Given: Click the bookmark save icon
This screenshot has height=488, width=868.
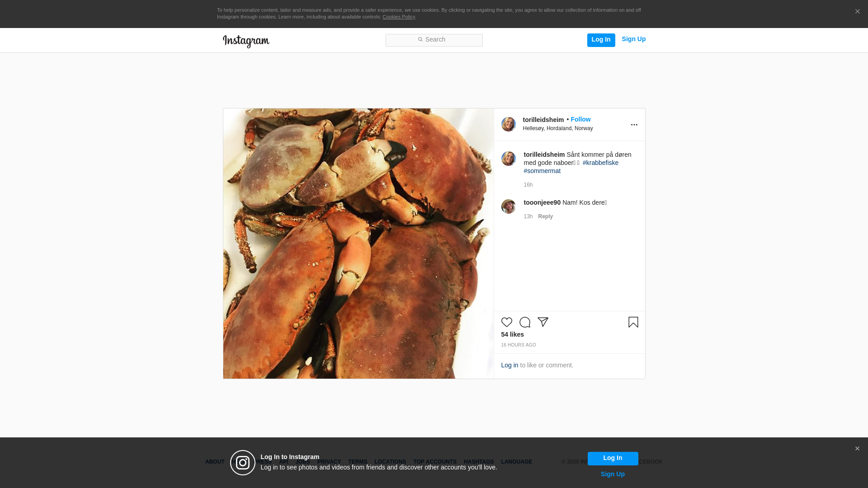Looking at the screenshot, I should click(633, 322).
